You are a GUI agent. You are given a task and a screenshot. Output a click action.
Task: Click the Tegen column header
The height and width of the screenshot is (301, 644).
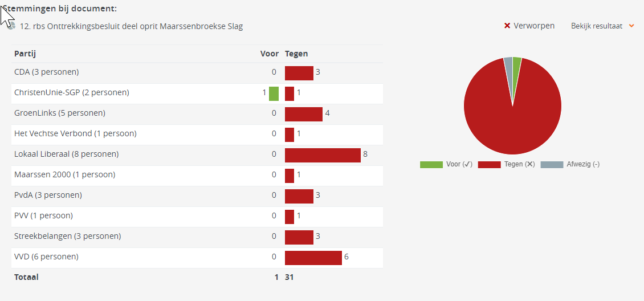(x=296, y=54)
